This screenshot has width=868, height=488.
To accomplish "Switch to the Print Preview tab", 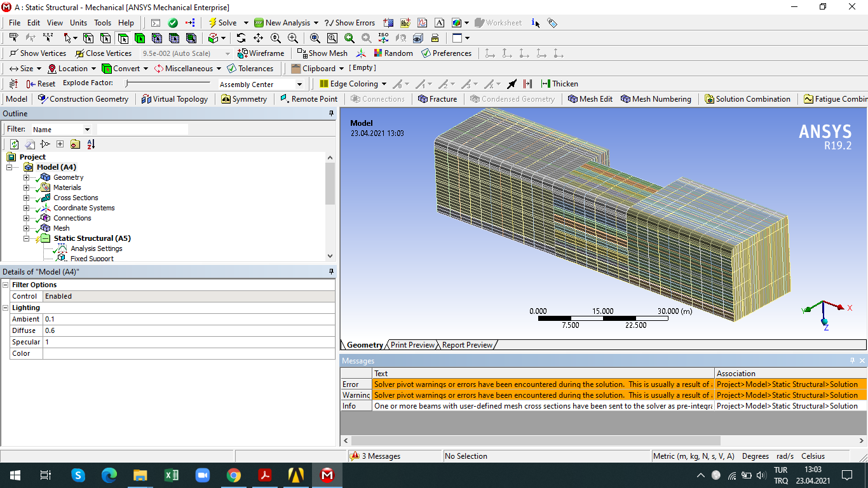I will pyautogui.click(x=412, y=345).
